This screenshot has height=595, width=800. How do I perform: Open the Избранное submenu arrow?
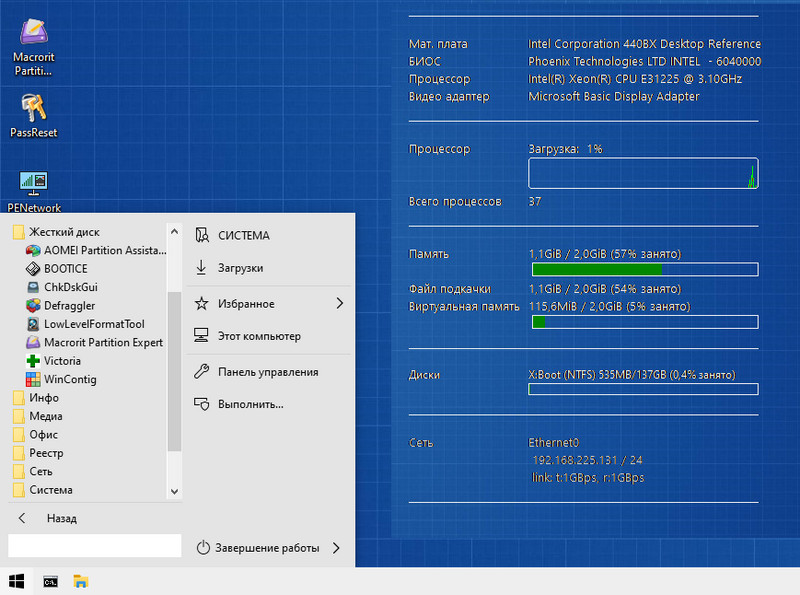coord(340,304)
